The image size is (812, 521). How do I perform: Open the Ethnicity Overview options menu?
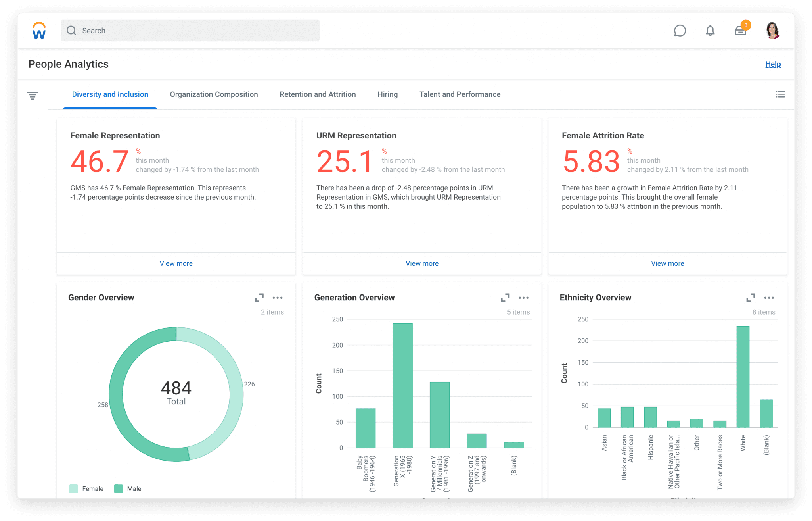(769, 298)
